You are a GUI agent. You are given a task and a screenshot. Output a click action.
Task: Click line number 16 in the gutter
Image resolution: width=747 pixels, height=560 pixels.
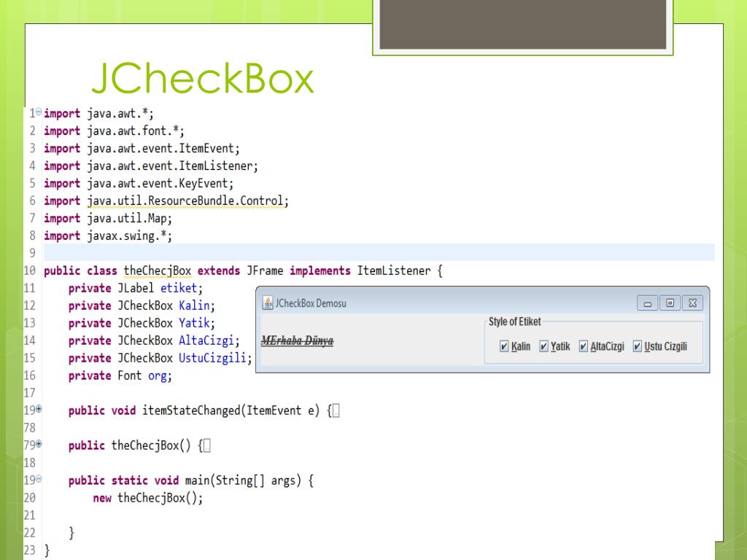point(29,376)
